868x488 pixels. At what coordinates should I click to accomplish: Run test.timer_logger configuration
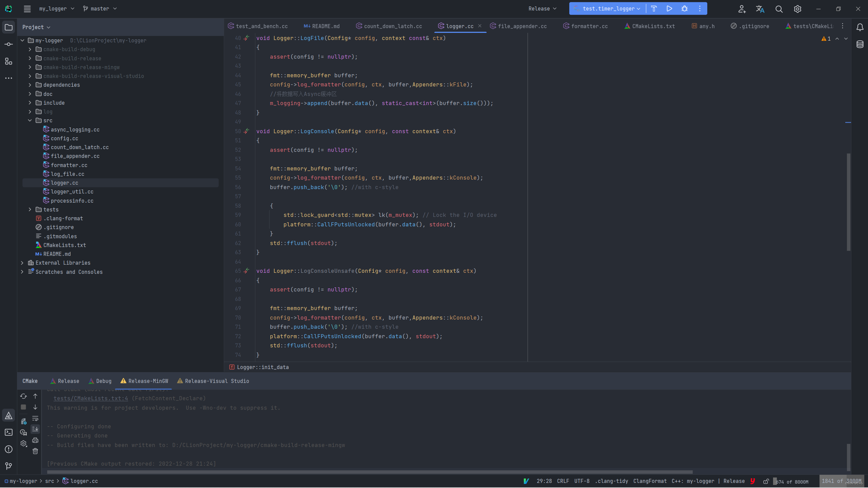(x=669, y=9)
